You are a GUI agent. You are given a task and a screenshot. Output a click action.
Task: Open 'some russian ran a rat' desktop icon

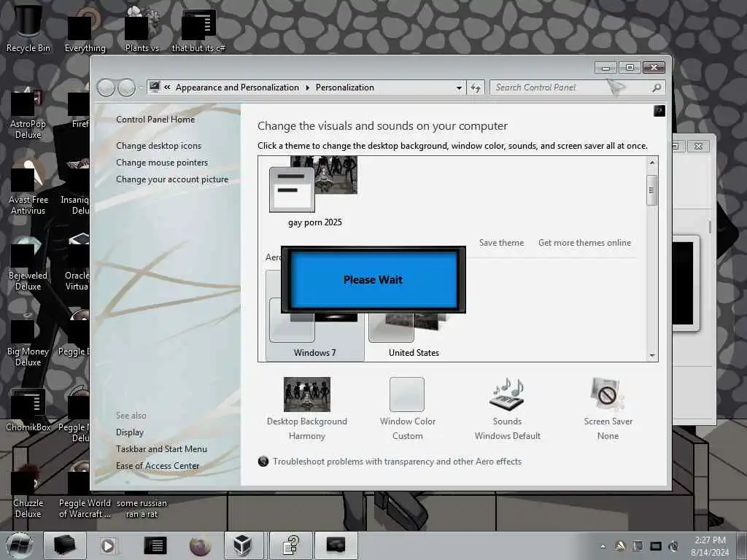tap(142, 508)
